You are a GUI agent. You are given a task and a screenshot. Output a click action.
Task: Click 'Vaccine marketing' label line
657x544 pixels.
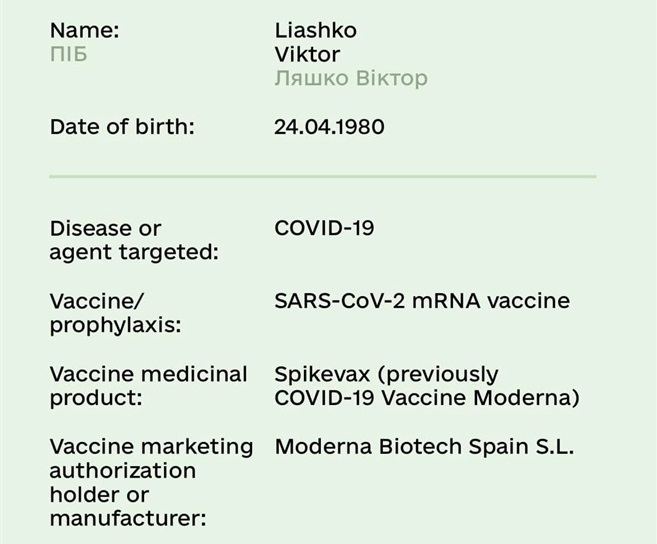tap(151, 447)
